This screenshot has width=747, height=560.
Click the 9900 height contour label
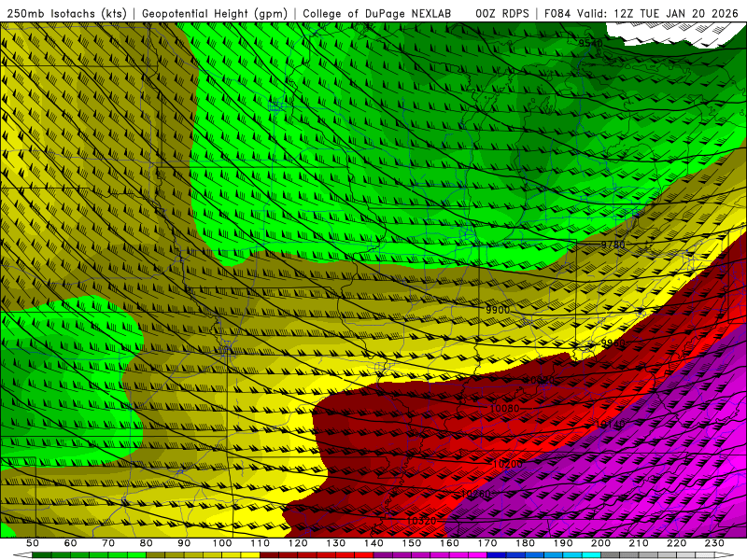coord(498,310)
